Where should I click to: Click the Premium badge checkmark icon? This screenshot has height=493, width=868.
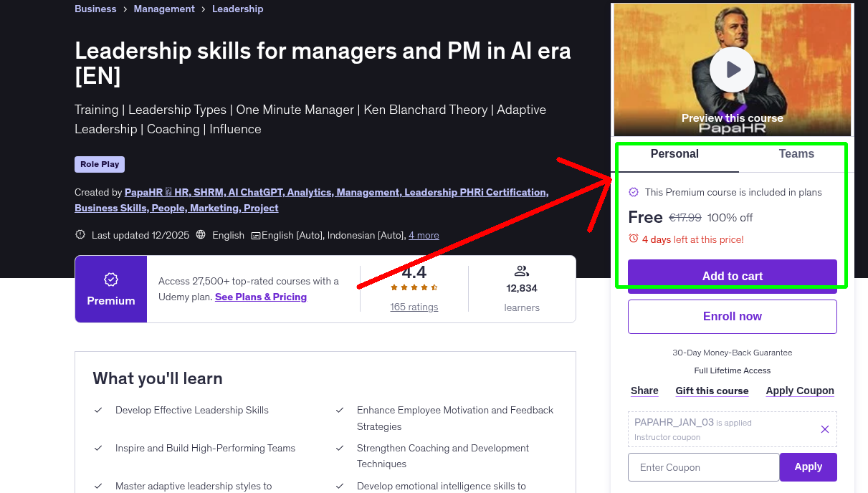pyautogui.click(x=111, y=280)
